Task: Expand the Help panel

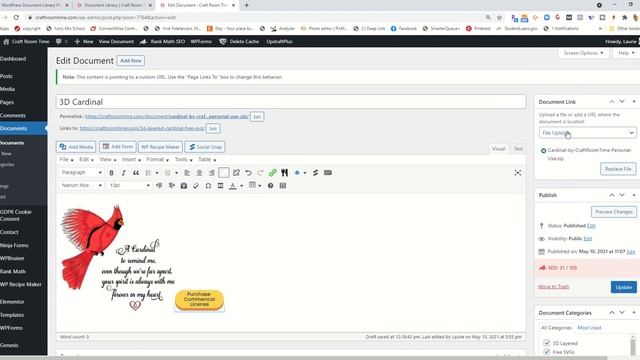Action: [626, 53]
